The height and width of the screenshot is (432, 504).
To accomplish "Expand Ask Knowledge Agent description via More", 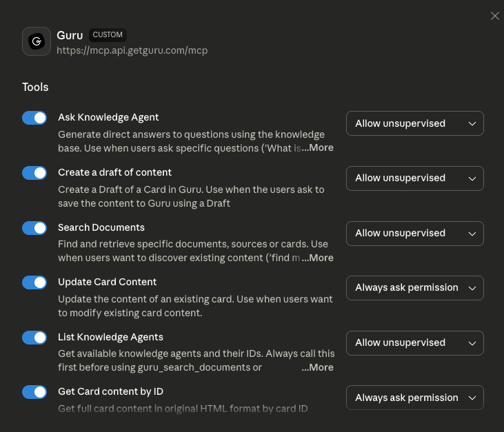I will [318, 147].
